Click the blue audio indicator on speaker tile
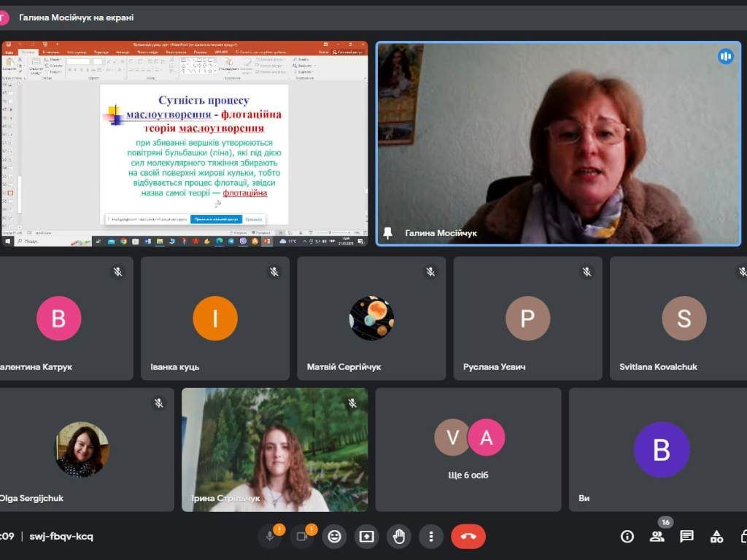Screen dimensions: 747x560 coord(725,56)
